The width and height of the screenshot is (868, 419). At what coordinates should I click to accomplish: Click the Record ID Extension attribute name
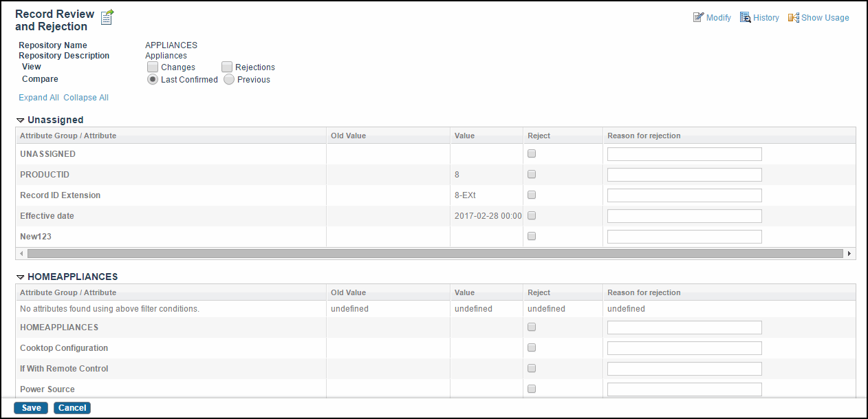pos(61,195)
